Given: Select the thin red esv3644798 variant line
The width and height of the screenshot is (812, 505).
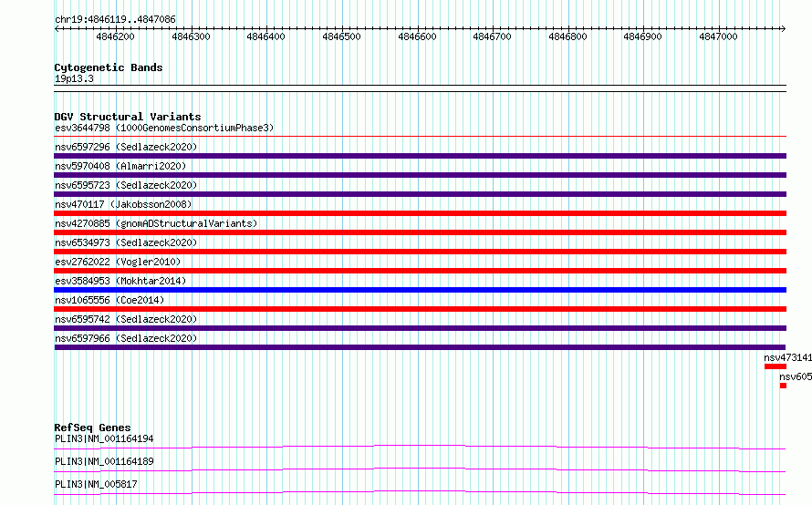Looking at the screenshot, I should pos(420,137).
